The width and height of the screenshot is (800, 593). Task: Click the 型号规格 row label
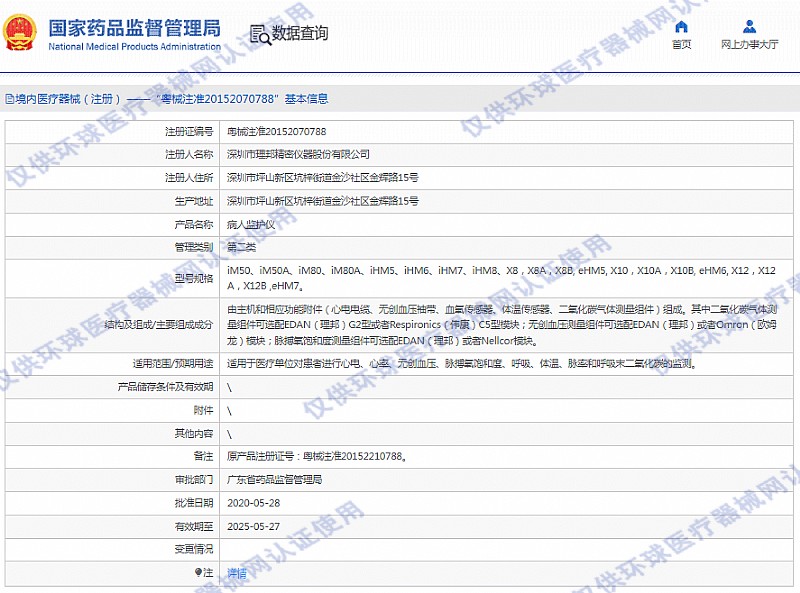tap(194, 278)
